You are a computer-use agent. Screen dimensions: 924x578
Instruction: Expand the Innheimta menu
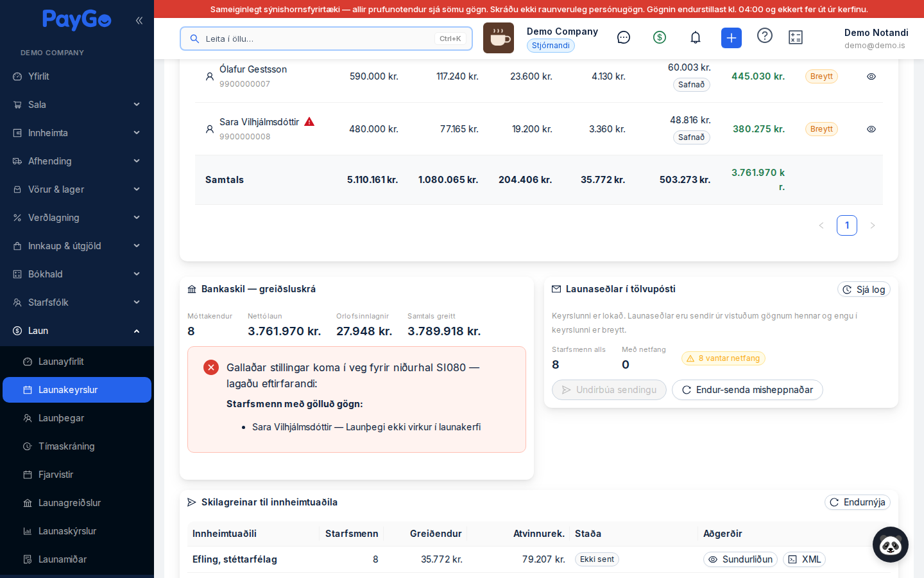coord(77,133)
